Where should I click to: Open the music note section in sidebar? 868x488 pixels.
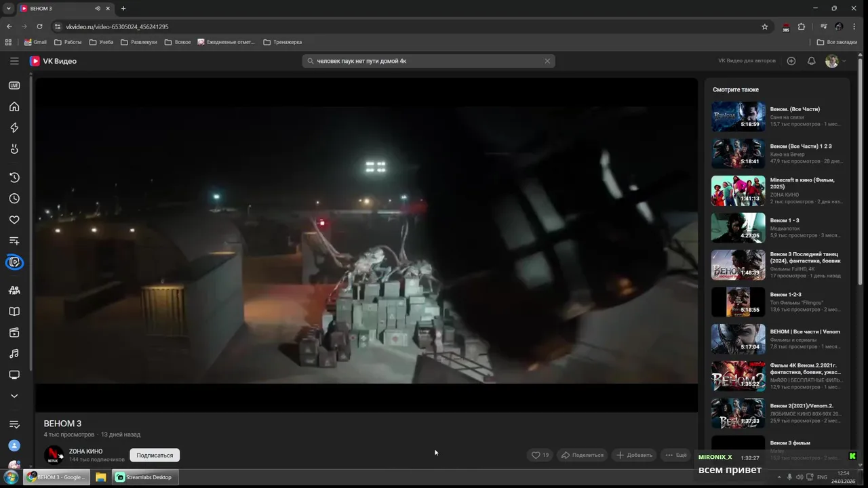(14, 354)
